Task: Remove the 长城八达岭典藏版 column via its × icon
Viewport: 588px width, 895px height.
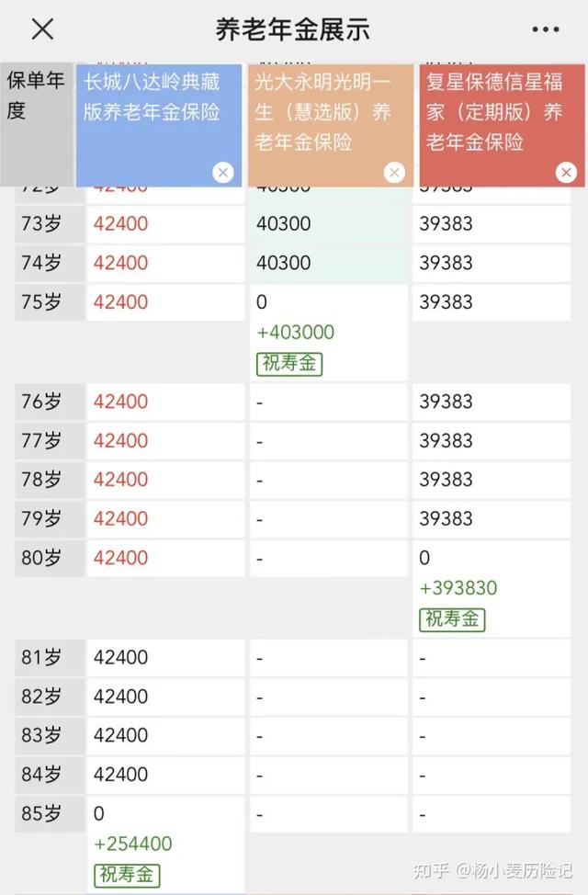Action: pos(221,172)
